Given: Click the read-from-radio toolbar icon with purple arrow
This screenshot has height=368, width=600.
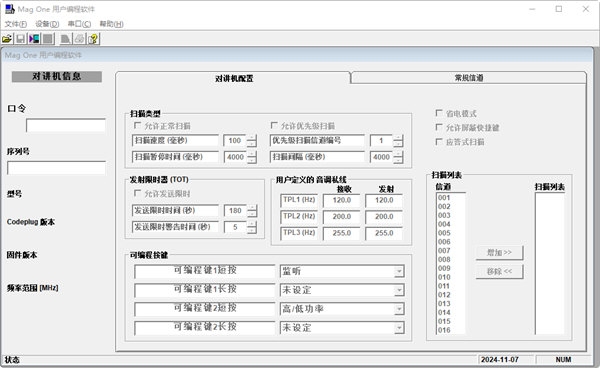Looking at the screenshot, I should (34, 39).
